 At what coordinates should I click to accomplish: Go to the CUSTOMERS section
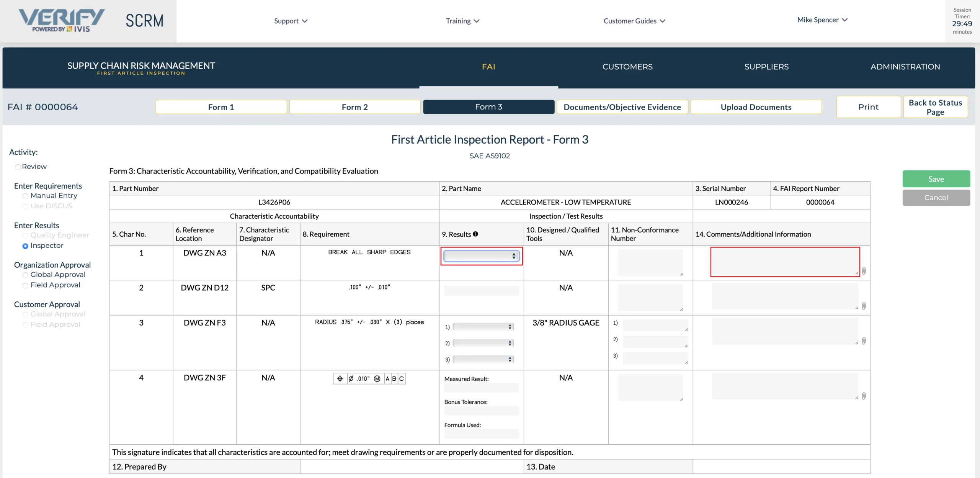627,67
